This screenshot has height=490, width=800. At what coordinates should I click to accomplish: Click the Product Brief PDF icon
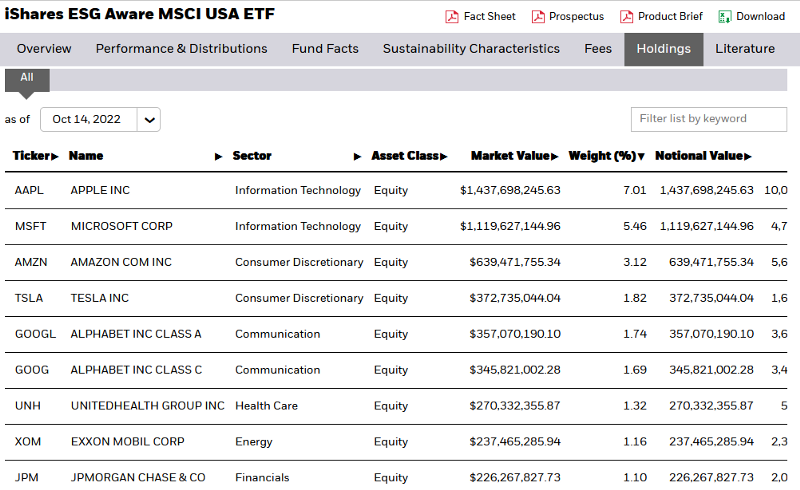click(626, 17)
